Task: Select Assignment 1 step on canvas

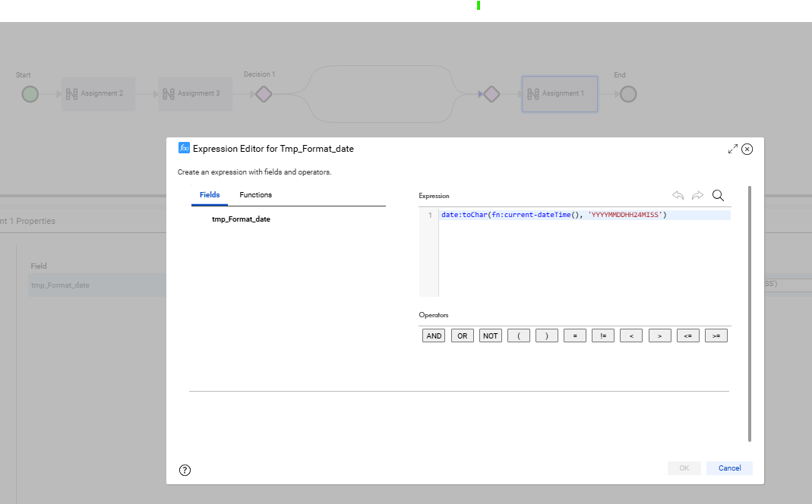Action: (560, 93)
